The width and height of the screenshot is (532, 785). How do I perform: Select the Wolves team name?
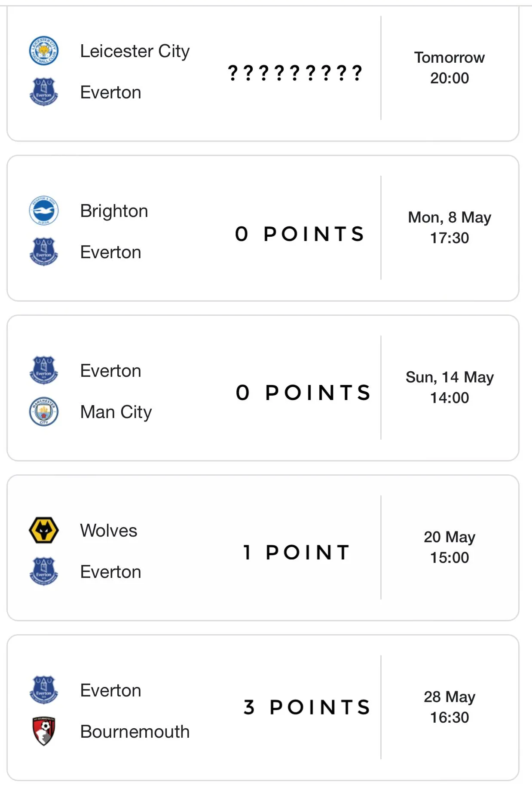coord(109,531)
